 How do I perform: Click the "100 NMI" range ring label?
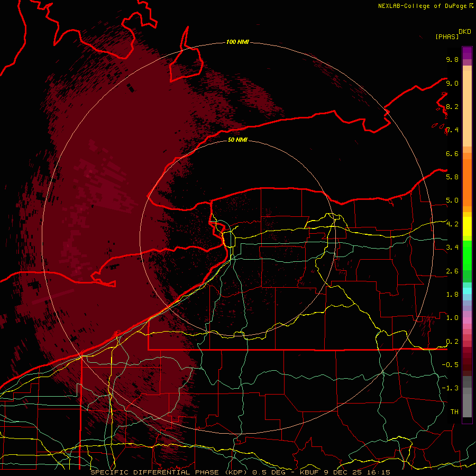[x=237, y=42]
